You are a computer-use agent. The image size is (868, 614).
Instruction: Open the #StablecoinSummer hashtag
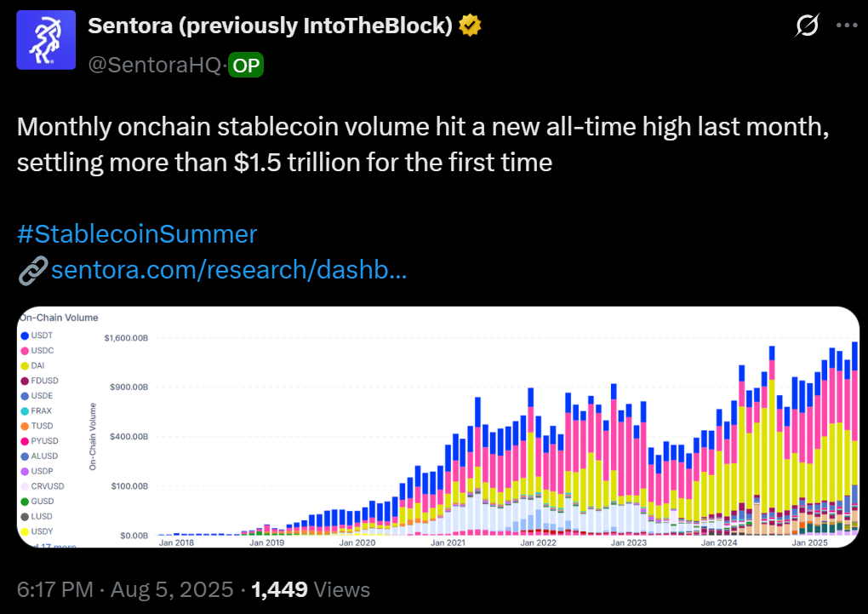coord(137,234)
